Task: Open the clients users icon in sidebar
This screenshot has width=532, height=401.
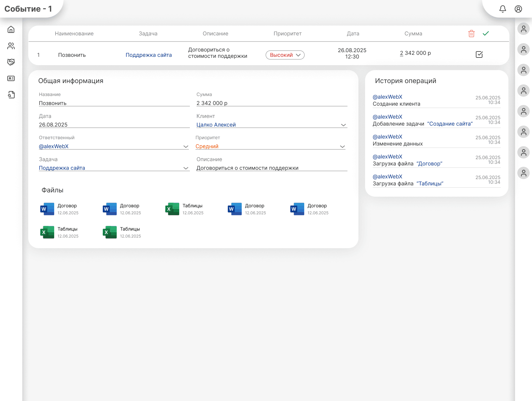Action: [11, 46]
